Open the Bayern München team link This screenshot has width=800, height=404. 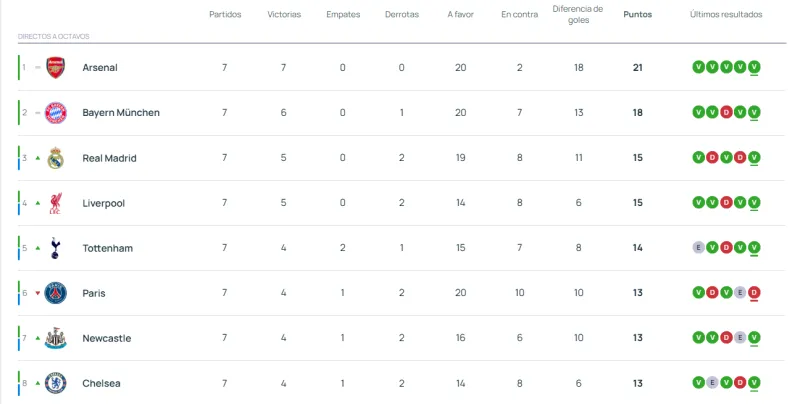coord(120,113)
